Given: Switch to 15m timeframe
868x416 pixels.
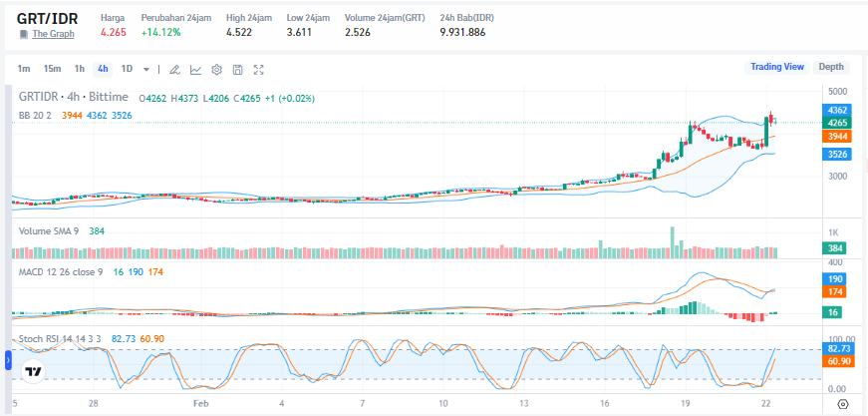Looking at the screenshot, I should pyautogui.click(x=52, y=69).
